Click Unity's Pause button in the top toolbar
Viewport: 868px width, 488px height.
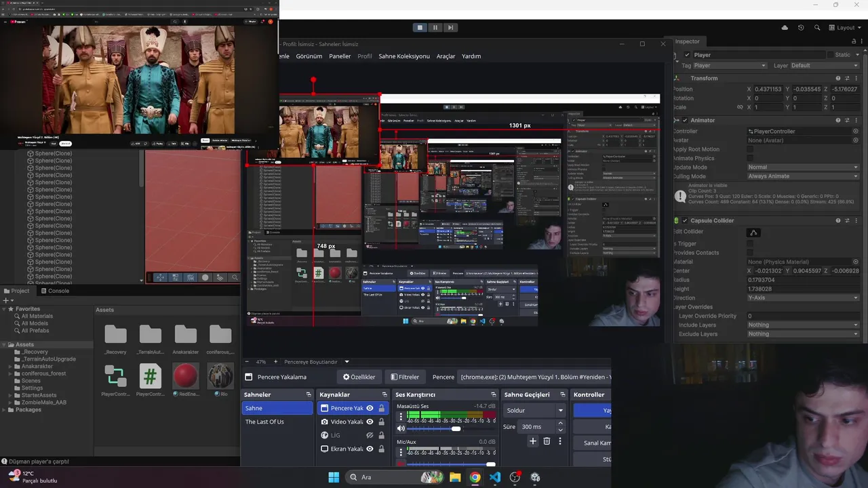point(435,28)
